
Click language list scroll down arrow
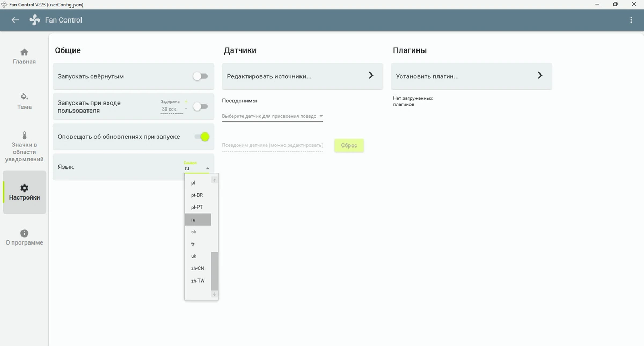215,294
